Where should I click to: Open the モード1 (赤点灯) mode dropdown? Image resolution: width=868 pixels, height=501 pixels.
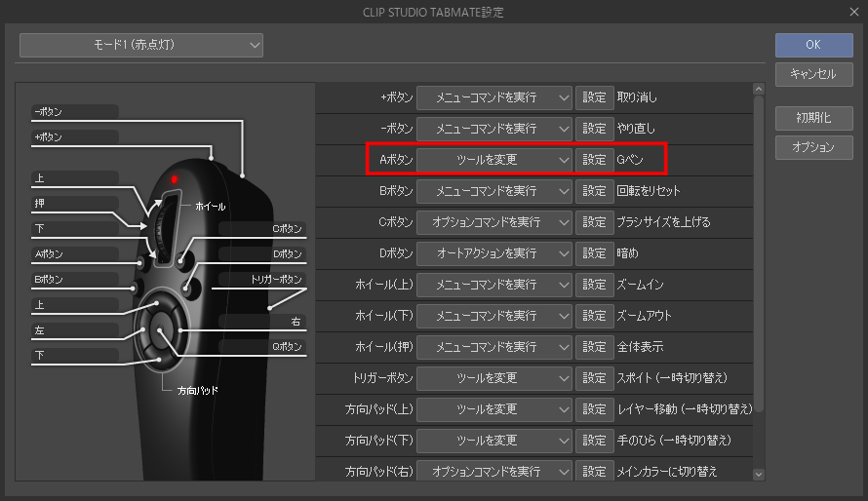(141, 45)
